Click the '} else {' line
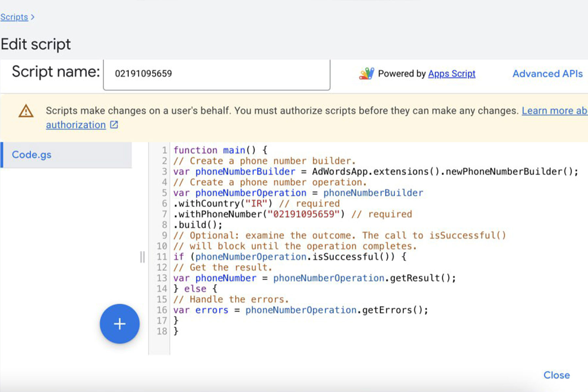The height and width of the screenshot is (392, 588). [x=195, y=289]
